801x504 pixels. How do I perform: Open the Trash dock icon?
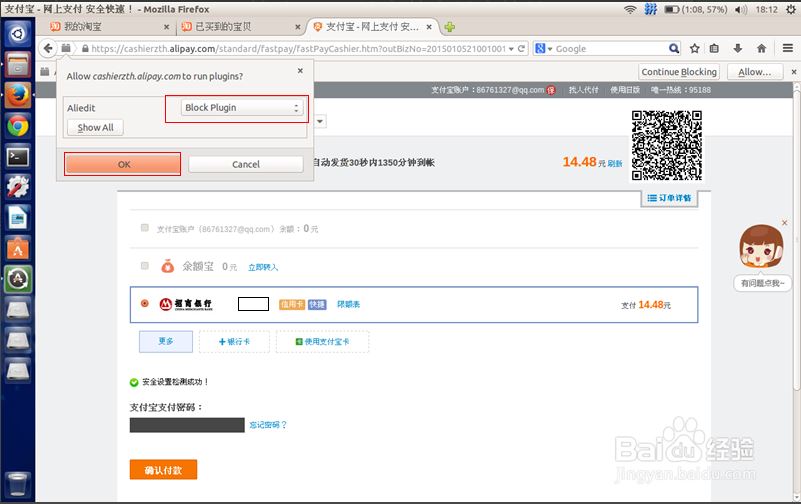coord(18,483)
